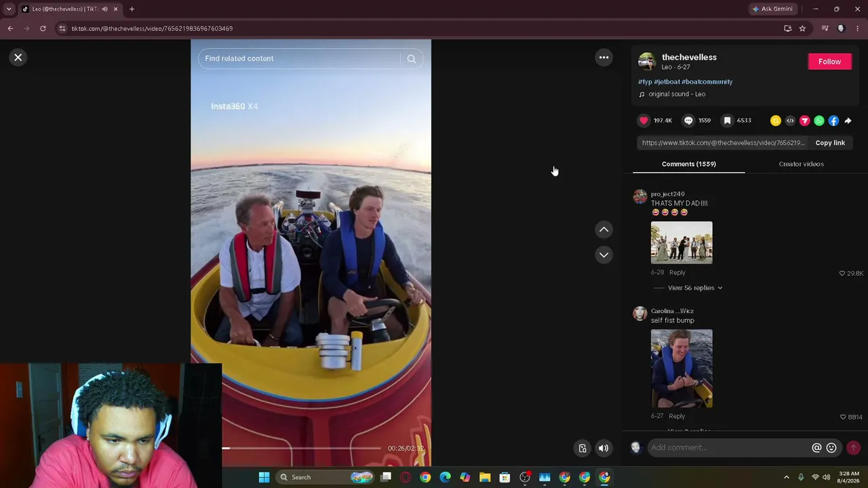
Task: Reply to pro_ject240's comment
Action: pos(677,272)
